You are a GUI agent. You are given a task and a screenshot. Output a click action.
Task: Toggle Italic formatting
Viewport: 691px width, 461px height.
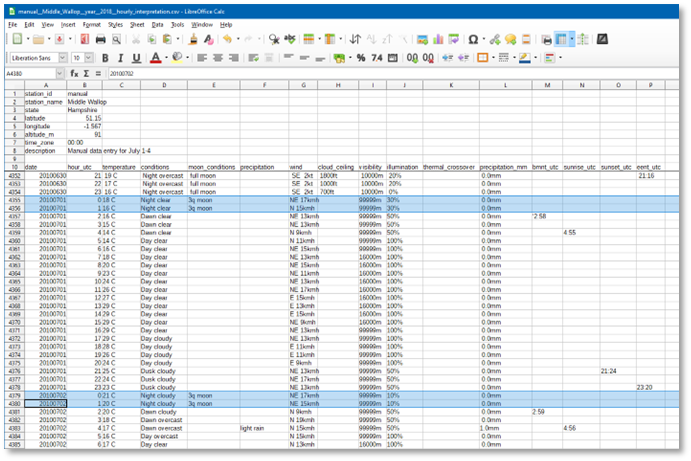point(120,58)
